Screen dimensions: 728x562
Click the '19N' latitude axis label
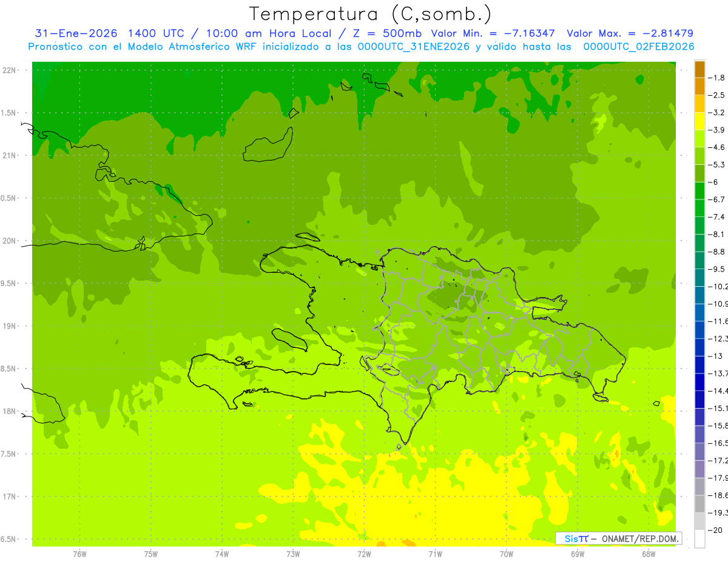coord(8,326)
